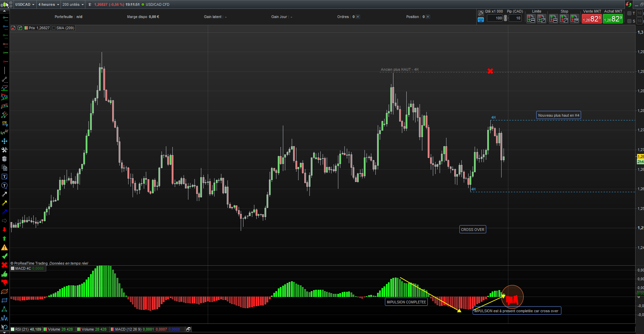Click the Position : 0 status text
The image size is (644, 334).
(x=416, y=17)
